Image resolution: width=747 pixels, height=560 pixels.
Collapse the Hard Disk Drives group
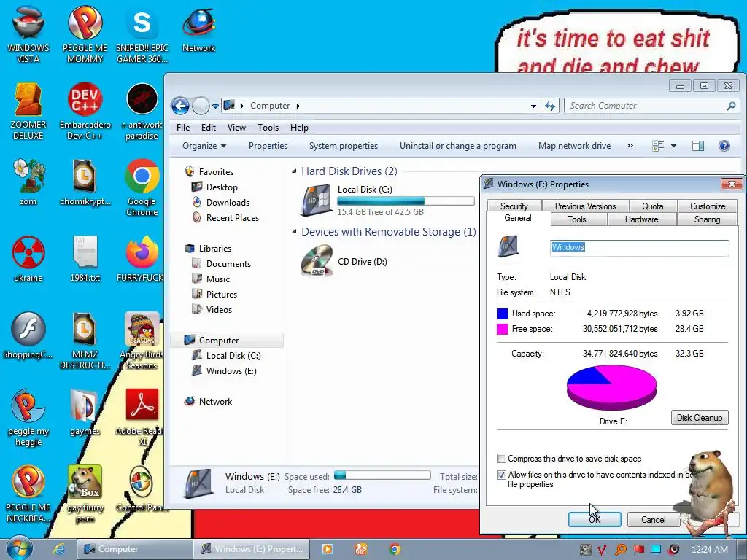click(294, 171)
